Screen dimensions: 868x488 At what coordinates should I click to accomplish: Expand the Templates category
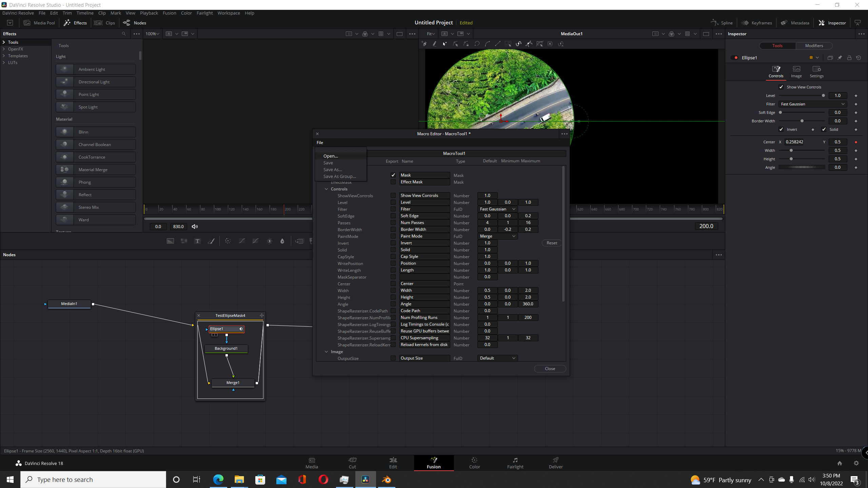click(x=4, y=56)
